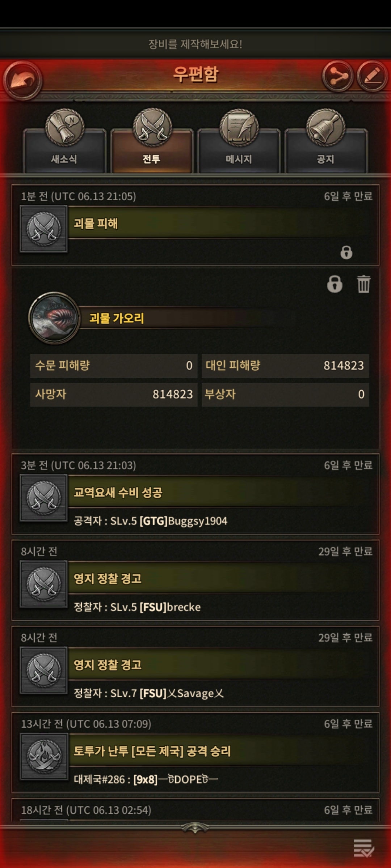391x868 pixels.
Task: Expand 영지 정찰 경고 report from brecke
Action: click(195, 580)
